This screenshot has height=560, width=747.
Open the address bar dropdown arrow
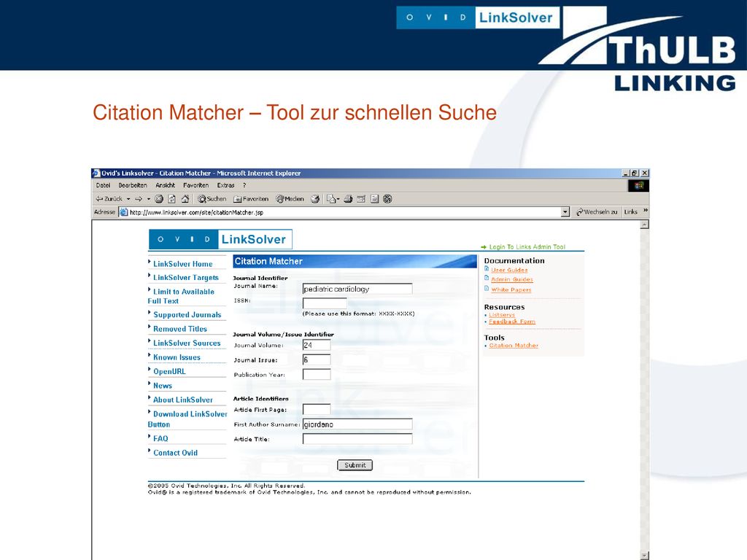[565, 212]
